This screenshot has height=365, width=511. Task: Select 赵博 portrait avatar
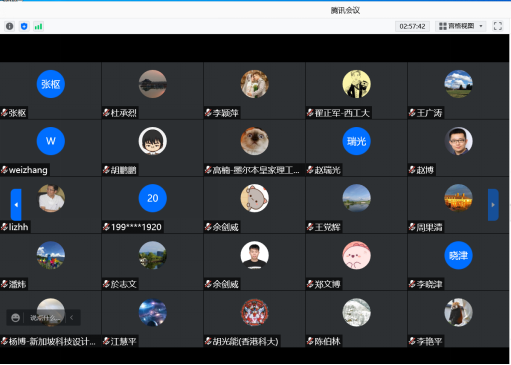coord(459,141)
